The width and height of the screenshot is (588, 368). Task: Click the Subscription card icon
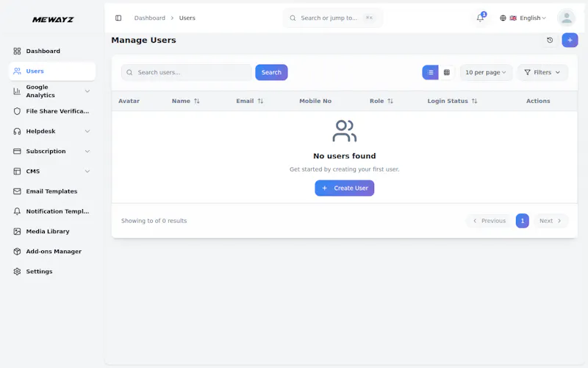[x=17, y=152]
